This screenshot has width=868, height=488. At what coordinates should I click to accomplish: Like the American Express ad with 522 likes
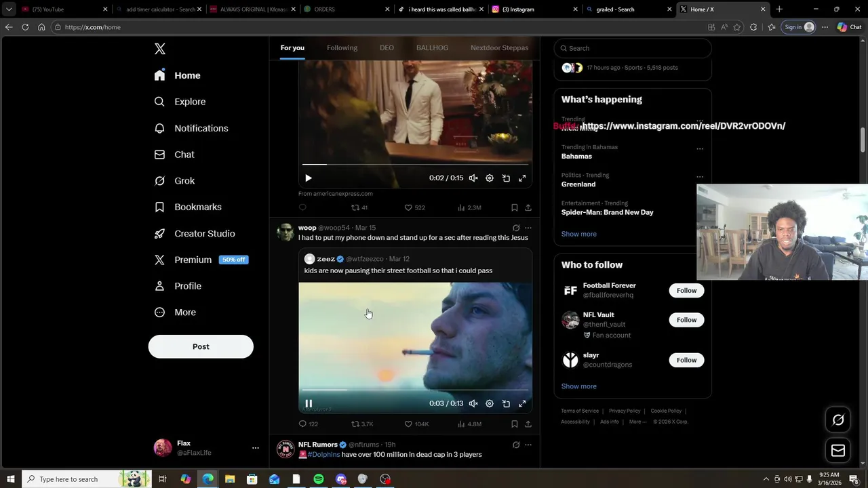[x=415, y=207]
